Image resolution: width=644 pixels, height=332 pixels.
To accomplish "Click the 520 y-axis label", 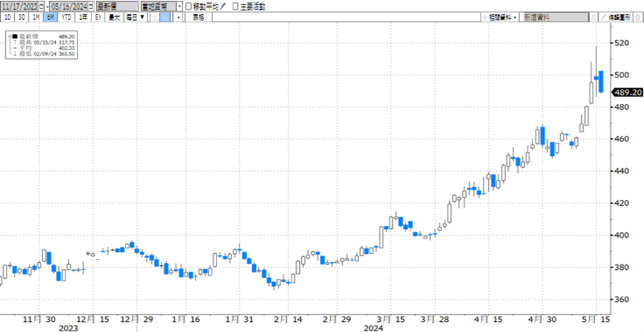I will (623, 43).
